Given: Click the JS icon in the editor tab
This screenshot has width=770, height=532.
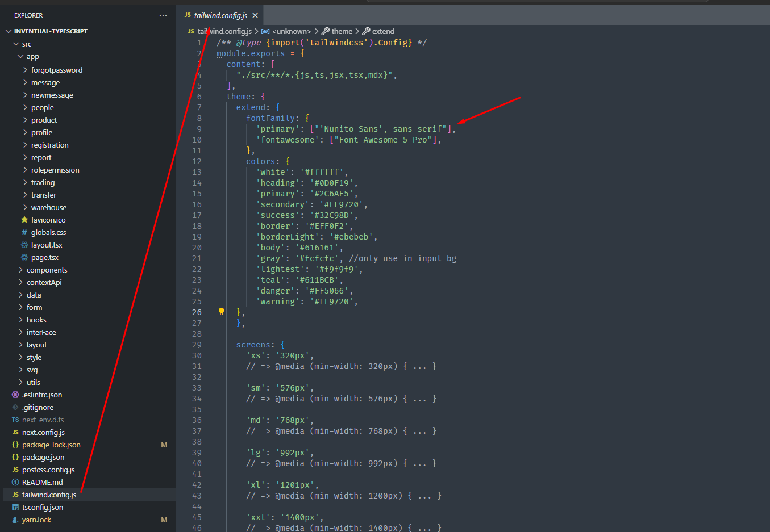Looking at the screenshot, I should [x=188, y=15].
